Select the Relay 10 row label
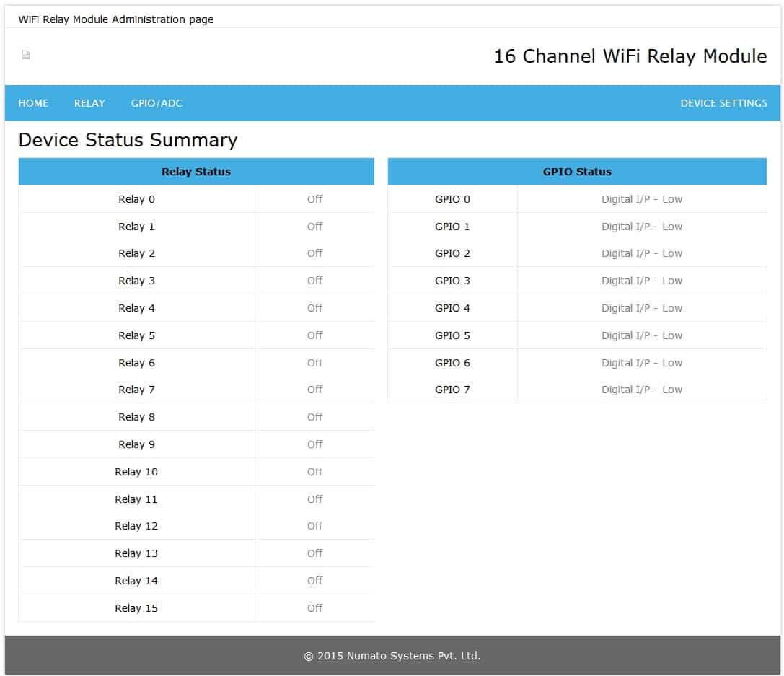Image resolution: width=784 pixels, height=676 pixels. [x=136, y=472]
